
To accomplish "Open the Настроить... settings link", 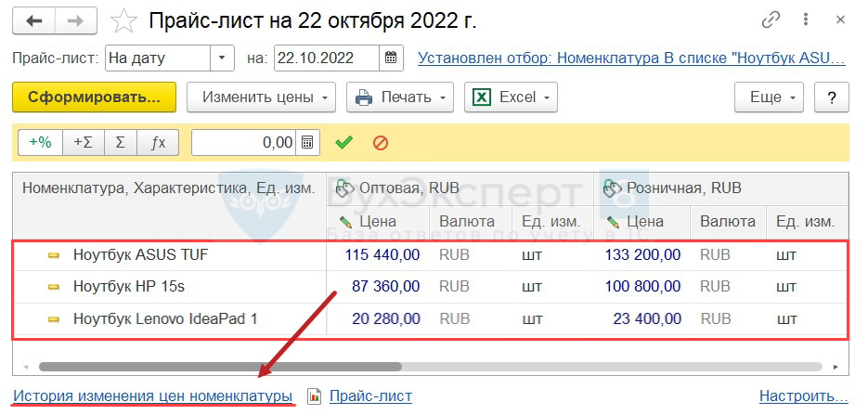I will click(x=804, y=396).
